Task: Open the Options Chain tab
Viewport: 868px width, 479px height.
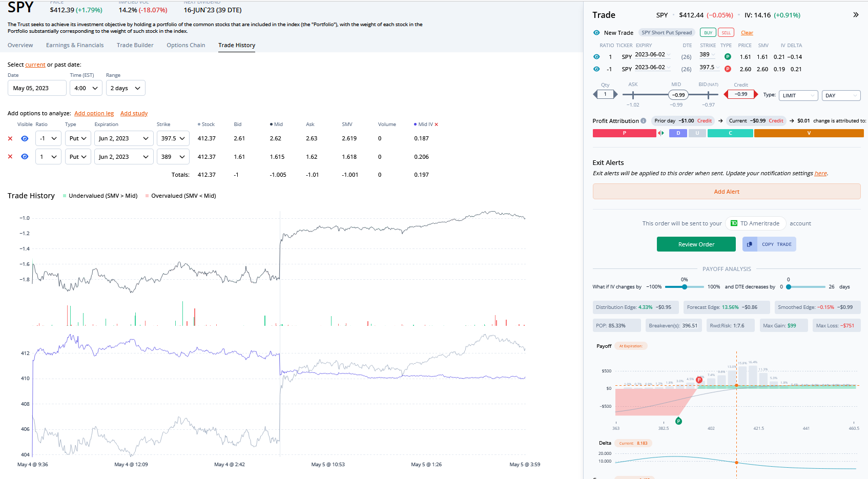Action: pos(186,45)
